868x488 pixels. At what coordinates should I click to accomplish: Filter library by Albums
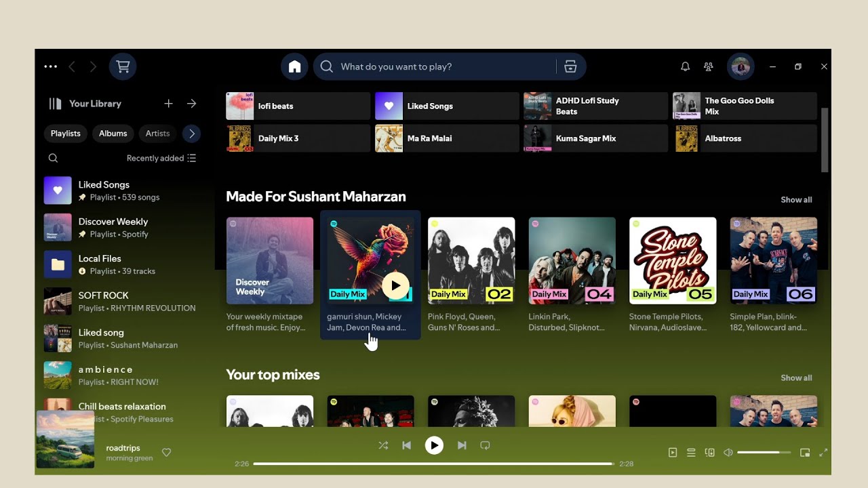click(113, 134)
